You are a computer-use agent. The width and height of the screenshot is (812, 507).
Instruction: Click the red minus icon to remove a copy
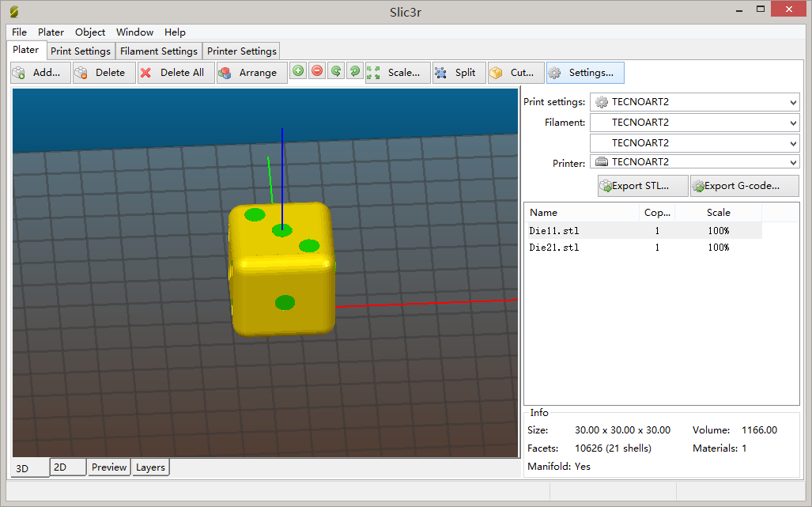317,71
